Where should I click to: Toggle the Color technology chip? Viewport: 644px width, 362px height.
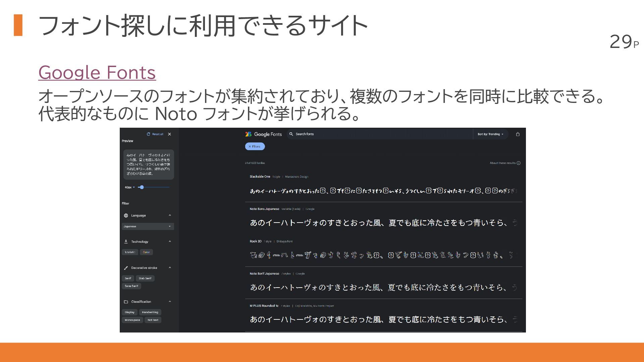[x=146, y=252]
